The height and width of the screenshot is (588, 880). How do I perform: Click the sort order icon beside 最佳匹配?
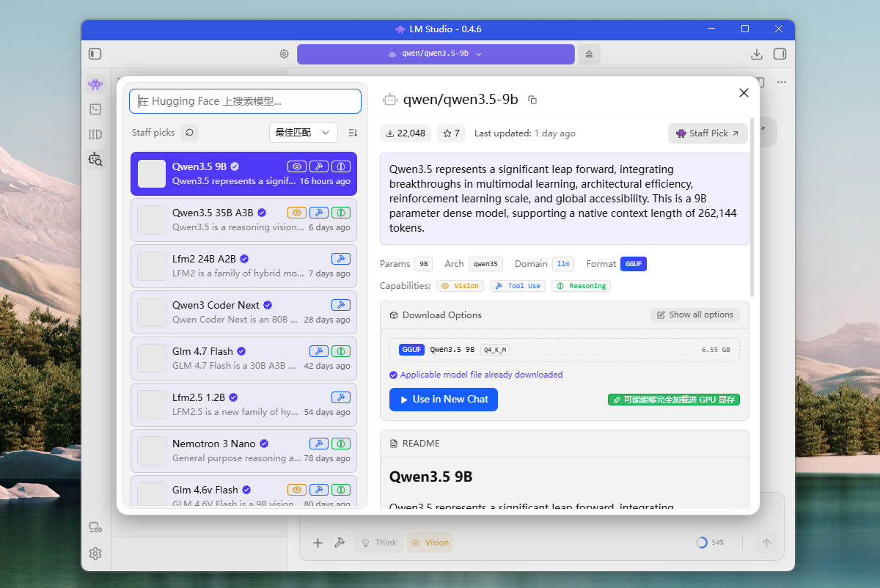click(353, 133)
